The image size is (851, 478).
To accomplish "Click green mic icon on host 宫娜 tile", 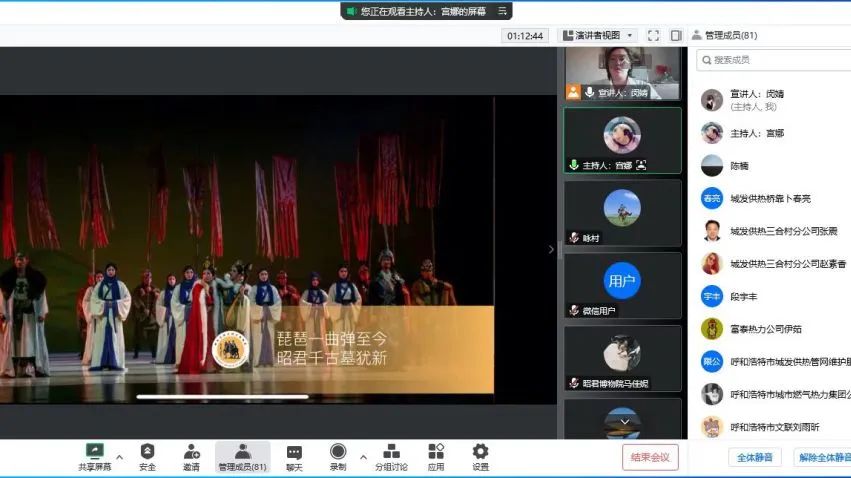I will 574,165.
